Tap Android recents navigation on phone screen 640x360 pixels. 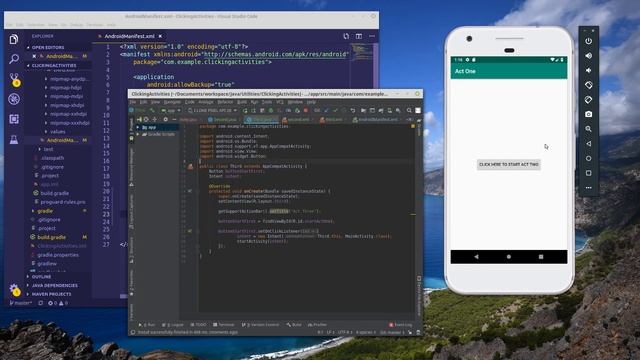click(541, 257)
